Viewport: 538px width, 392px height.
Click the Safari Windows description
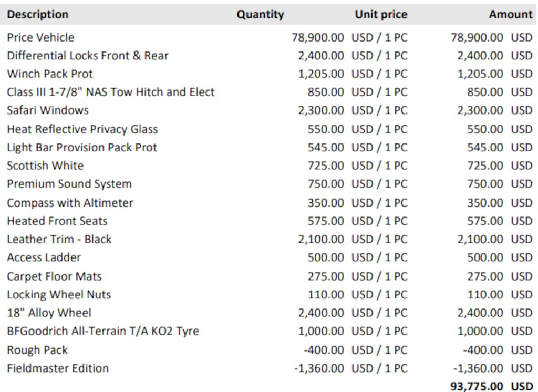tap(48, 110)
